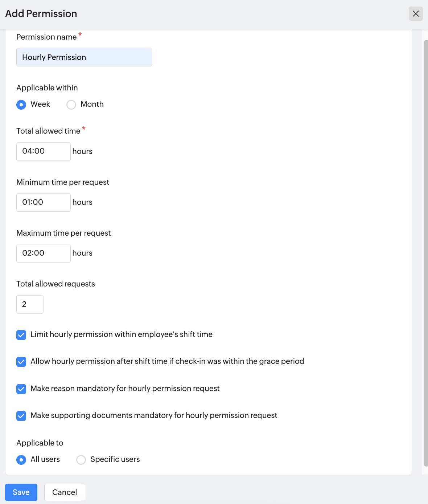The width and height of the screenshot is (428, 504).
Task: Uncheck Limit hourly permission within shift time
Action: [21, 335]
